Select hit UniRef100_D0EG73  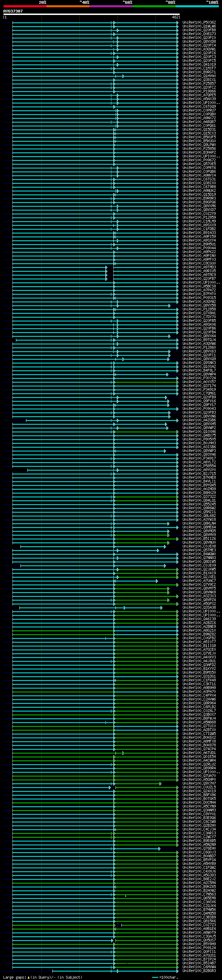pos(199,34)
